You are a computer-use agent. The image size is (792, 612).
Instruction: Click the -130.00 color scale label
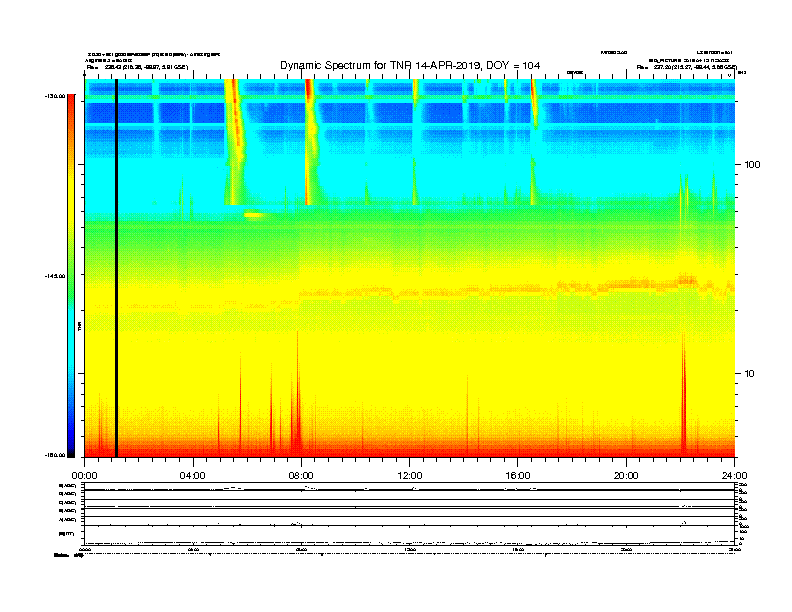pyautogui.click(x=55, y=96)
